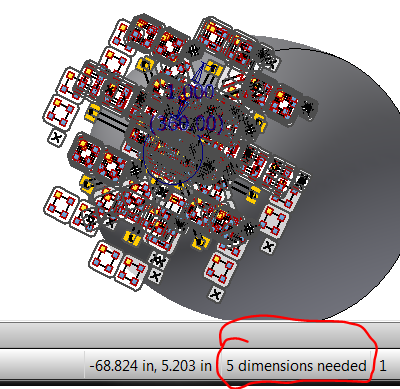Select the lone coincident X glyph at far left
This screenshot has width=400, height=389.
pos(57,137)
